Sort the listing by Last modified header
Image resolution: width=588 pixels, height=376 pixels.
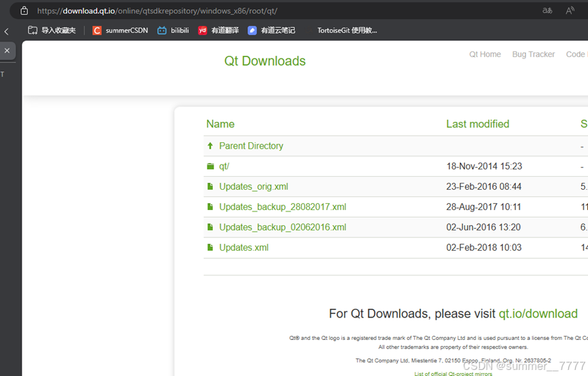click(477, 124)
